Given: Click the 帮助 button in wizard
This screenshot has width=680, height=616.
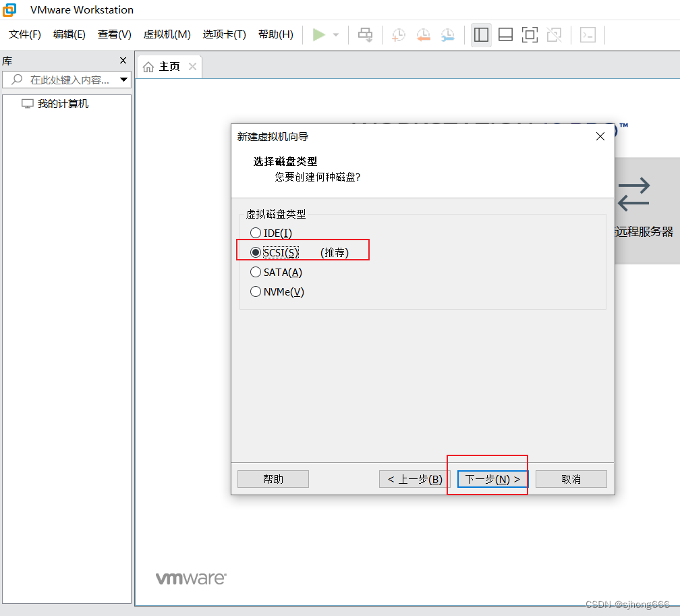Looking at the screenshot, I should pyautogui.click(x=273, y=479).
